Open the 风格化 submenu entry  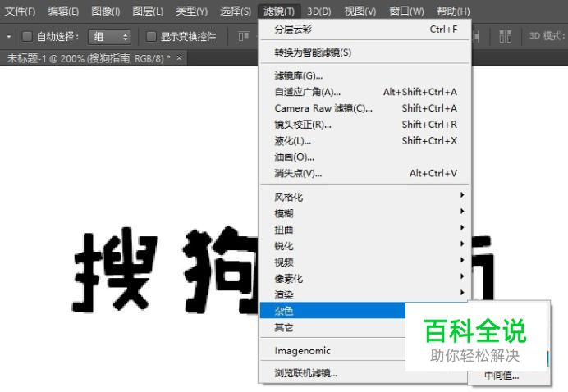tap(365, 197)
